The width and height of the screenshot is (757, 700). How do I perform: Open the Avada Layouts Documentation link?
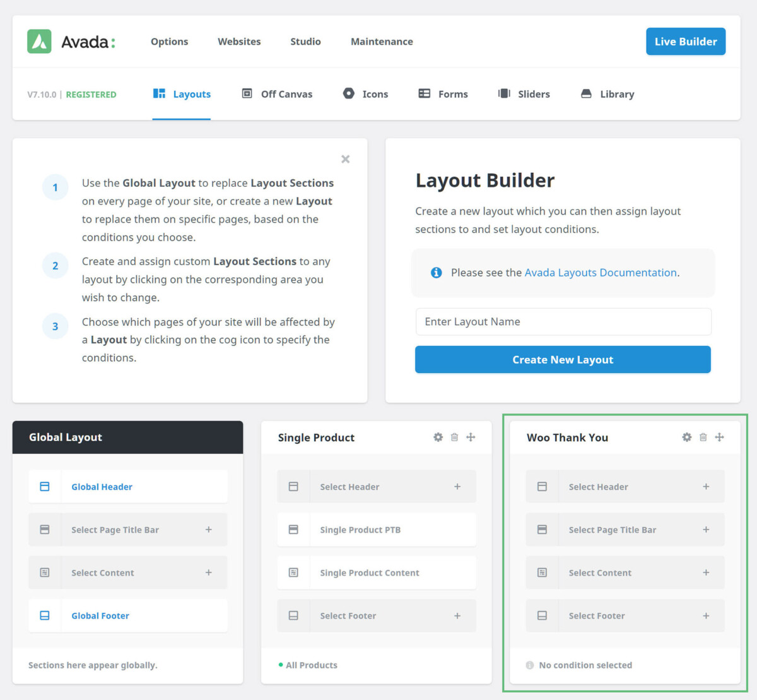(x=600, y=273)
